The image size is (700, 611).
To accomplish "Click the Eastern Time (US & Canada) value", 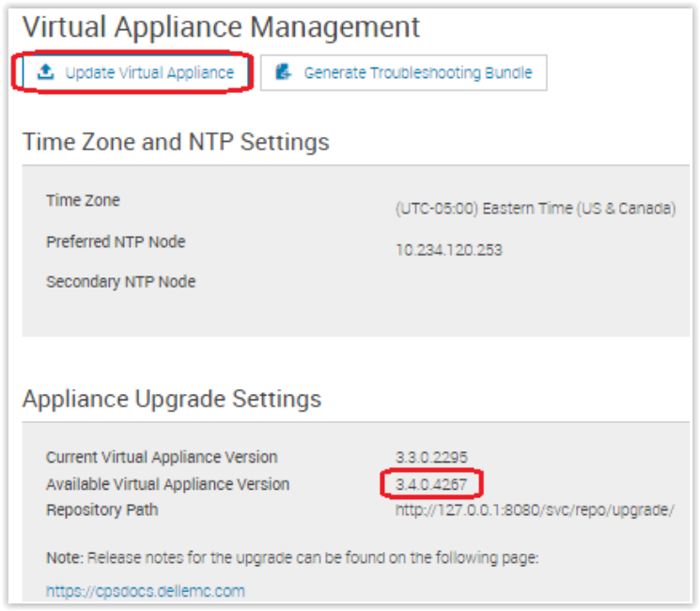I will (x=536, y=209).
